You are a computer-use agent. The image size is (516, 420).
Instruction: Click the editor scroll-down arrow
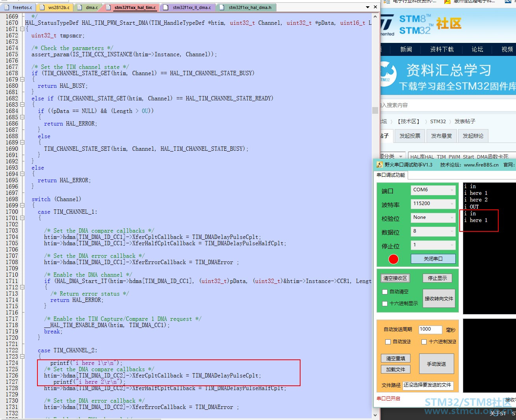[x=375, y=414]
